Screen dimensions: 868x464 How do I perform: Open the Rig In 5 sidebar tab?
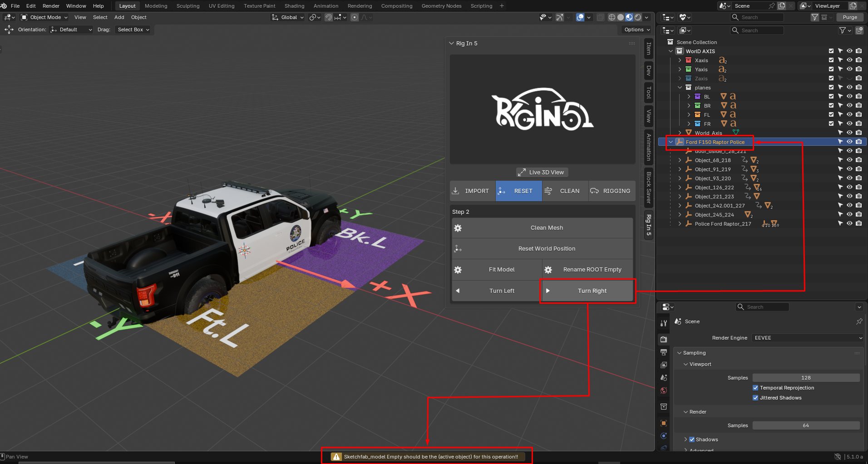pyautogui.click(x=649, y=225)
